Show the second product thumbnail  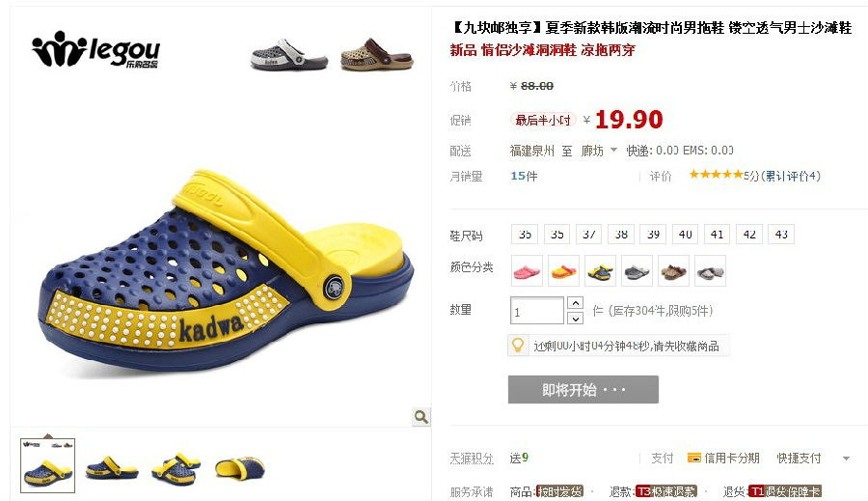pos(112,466)
